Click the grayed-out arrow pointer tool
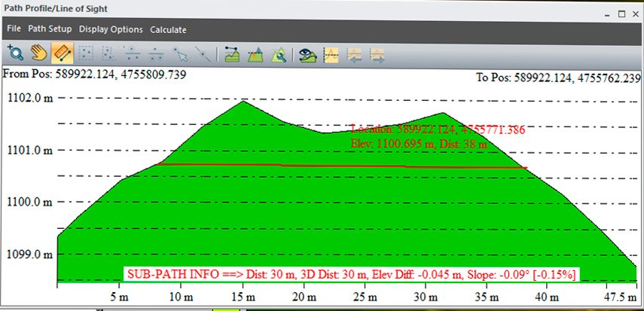Viewport: 644px width, 311px height. [x=180, y=53]
